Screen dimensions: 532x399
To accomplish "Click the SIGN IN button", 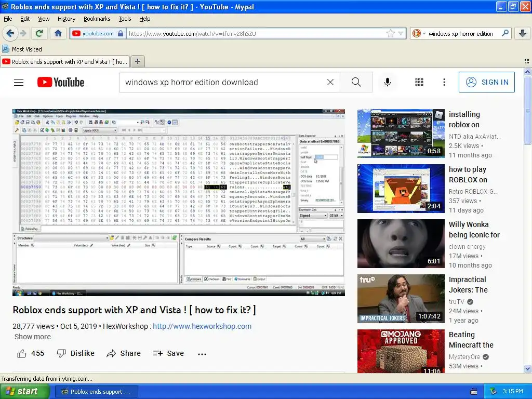I will coord(486,82).
